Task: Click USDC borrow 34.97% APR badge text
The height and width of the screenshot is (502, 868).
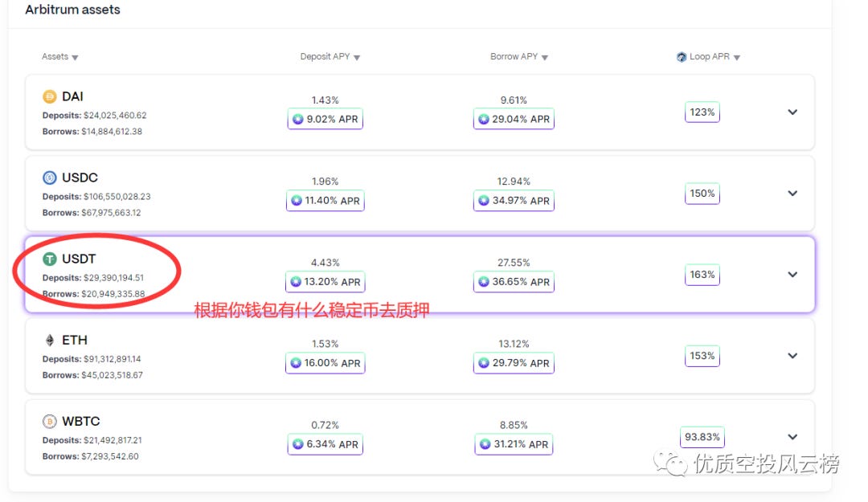Action: [521, 200]
